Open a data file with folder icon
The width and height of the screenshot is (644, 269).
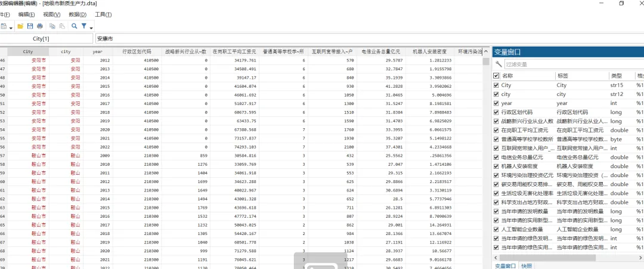20,26
